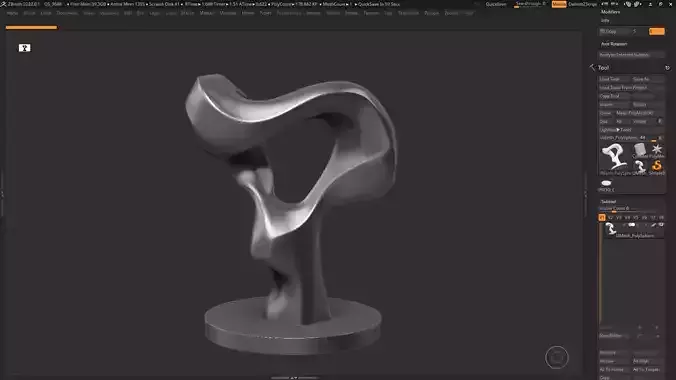Click Export button in Tool palette
Image resolution: width=676 pixels, height=380 pixels.
pyautogui.click(x=648, y=104)
